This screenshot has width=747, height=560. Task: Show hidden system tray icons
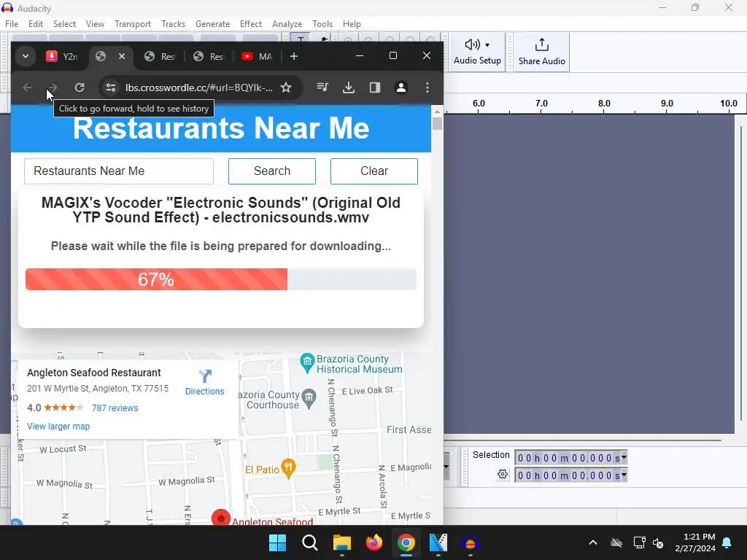pyautogui.click(x=593, y=542)
